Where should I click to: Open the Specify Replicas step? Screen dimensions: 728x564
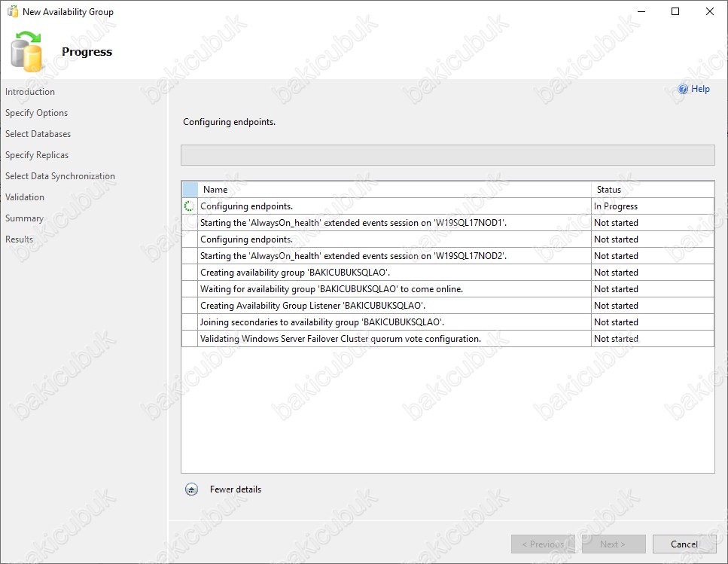tap(37, 155)
